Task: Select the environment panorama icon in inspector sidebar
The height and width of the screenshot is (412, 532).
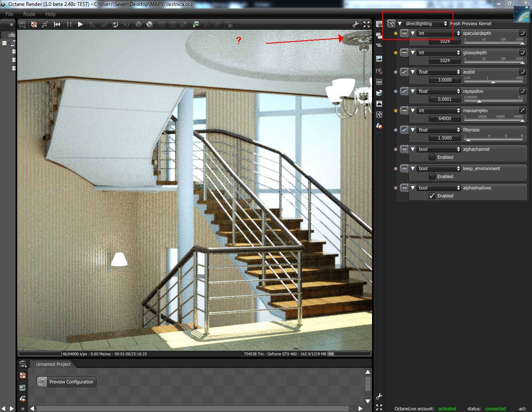Action: click(x=379, y=93)
